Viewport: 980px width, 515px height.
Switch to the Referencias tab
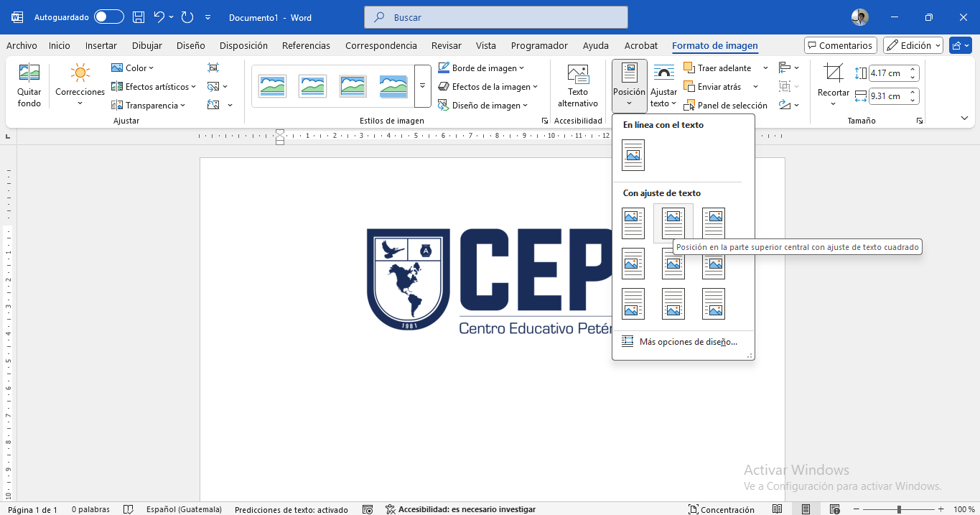(x=307, y=45)
